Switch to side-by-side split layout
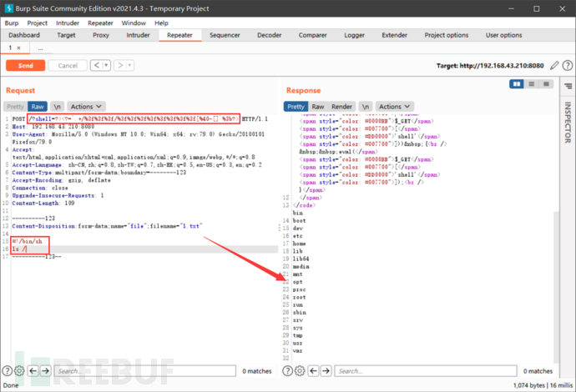 click(517, 84)
